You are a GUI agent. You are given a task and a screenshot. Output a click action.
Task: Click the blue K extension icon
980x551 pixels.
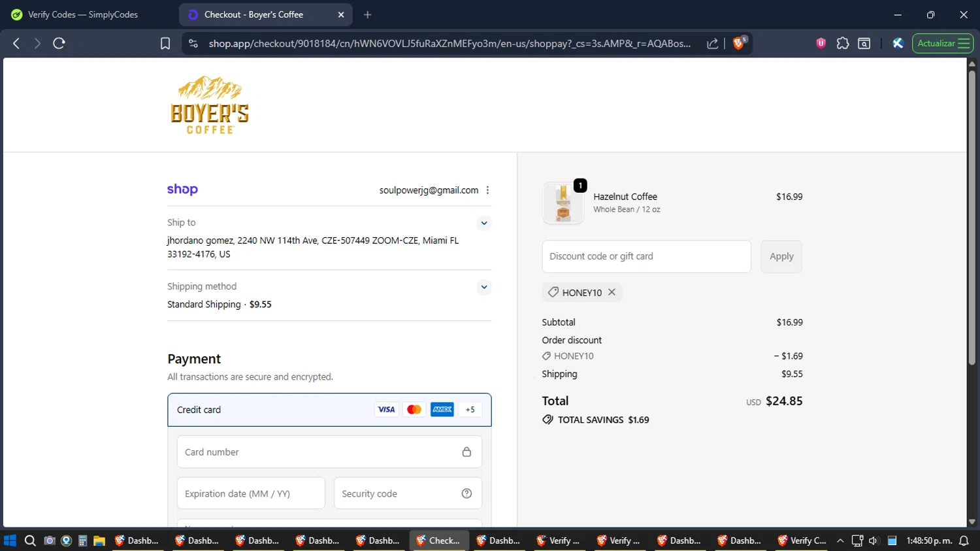pos(898,43)
